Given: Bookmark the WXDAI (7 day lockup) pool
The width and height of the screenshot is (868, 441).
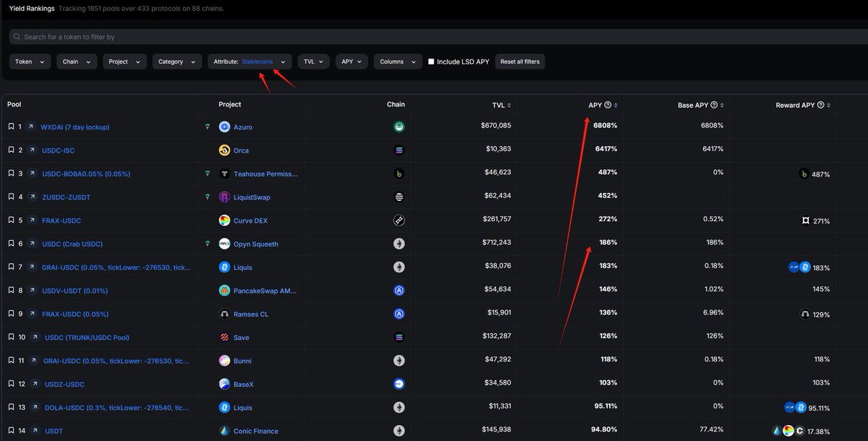Looking at the screenshot, I should click(11, 127).
